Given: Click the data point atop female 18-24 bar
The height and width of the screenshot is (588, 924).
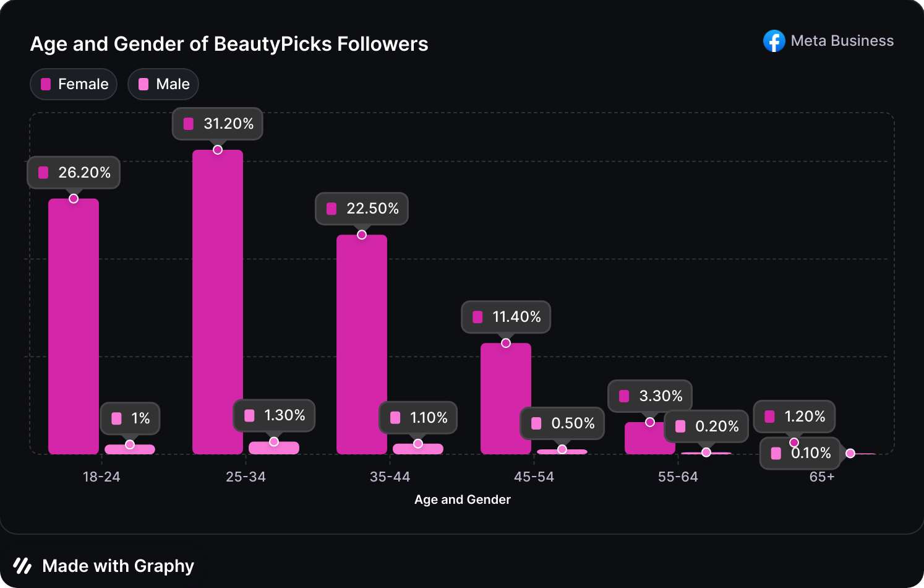Looking at the screenshot, I should click(74, 199).
